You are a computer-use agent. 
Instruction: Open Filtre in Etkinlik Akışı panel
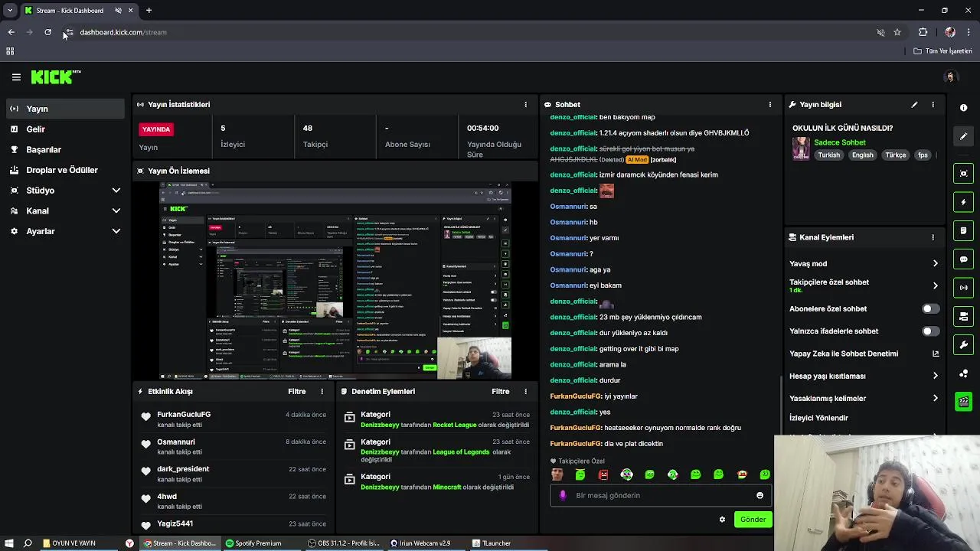[x=297, y=391]
